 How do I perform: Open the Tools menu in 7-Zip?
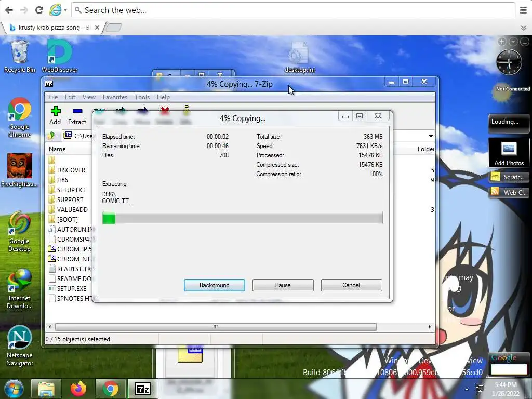[x=142, y=97]
